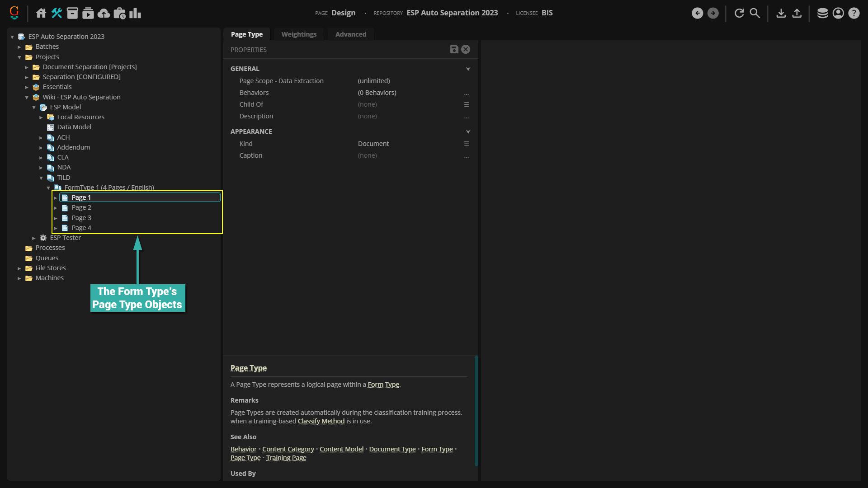The height and width of the screenshot is (488, 868).
Task: Open the cloud upload icon
Action: 104,13
